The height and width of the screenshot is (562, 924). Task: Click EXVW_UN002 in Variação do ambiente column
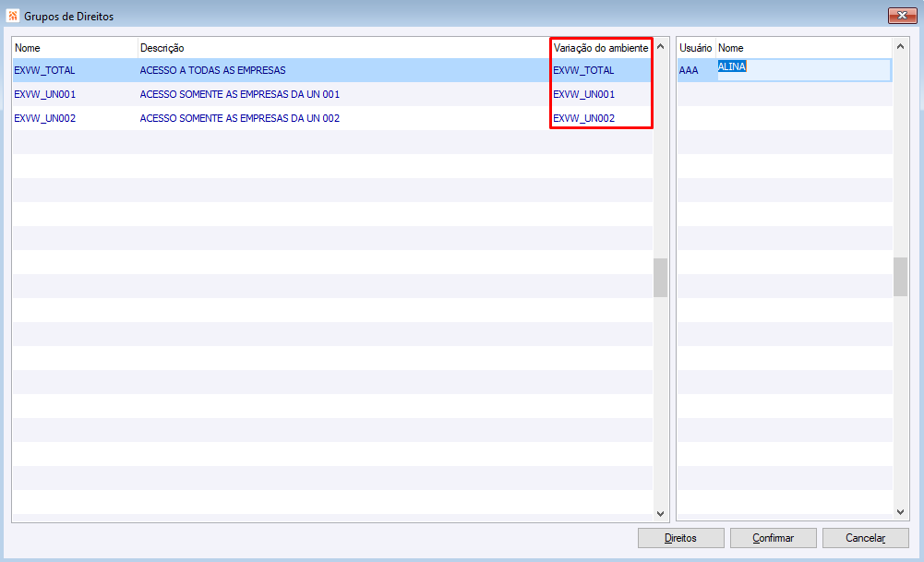[584, 118]
